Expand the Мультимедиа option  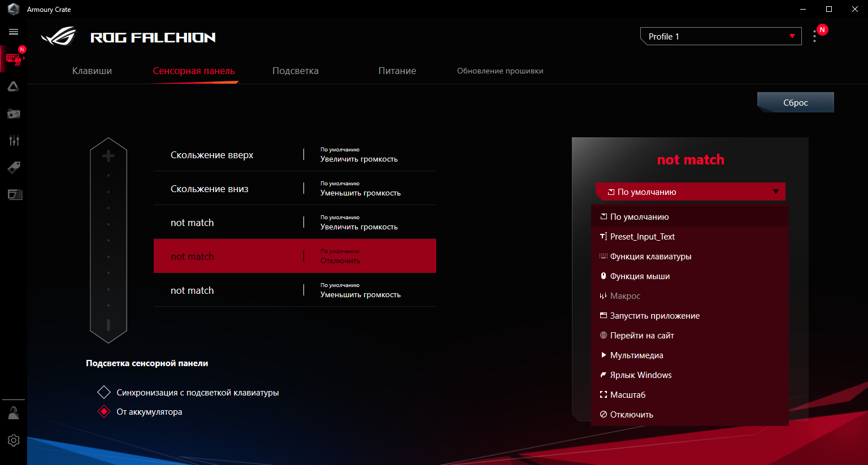point(689,355)
